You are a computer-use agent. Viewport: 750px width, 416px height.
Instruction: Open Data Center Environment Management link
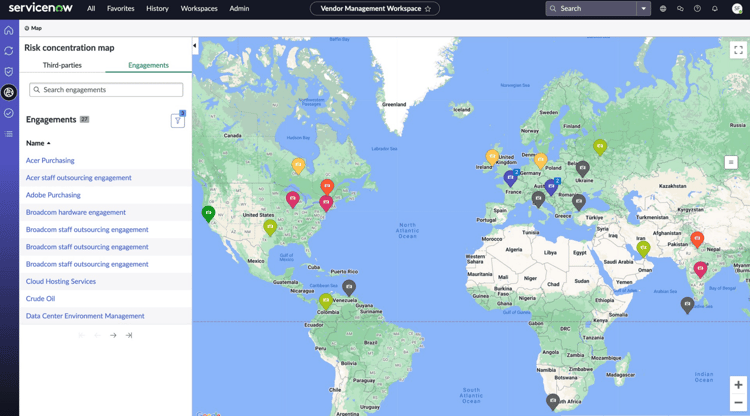click(x=85, y=316)
